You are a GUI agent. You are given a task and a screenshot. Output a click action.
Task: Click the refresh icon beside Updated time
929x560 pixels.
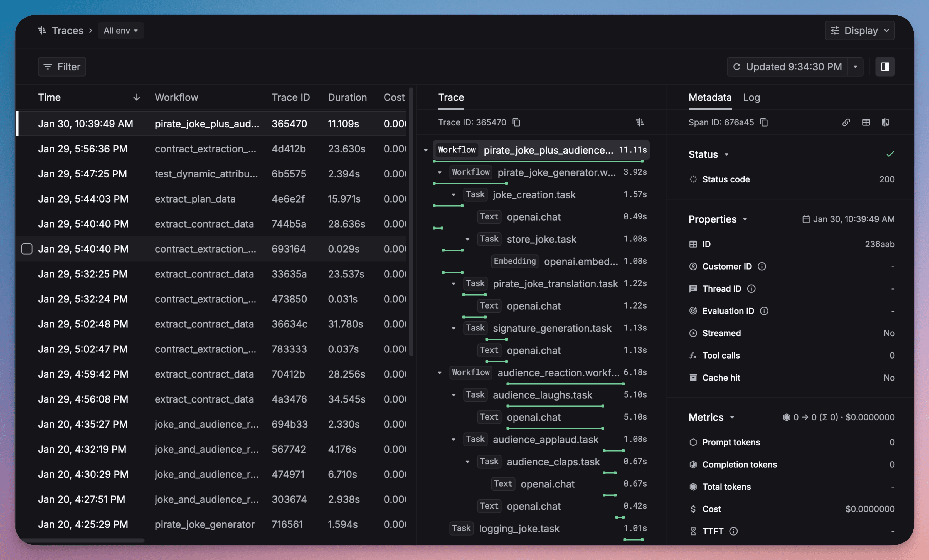click(736, 67)
